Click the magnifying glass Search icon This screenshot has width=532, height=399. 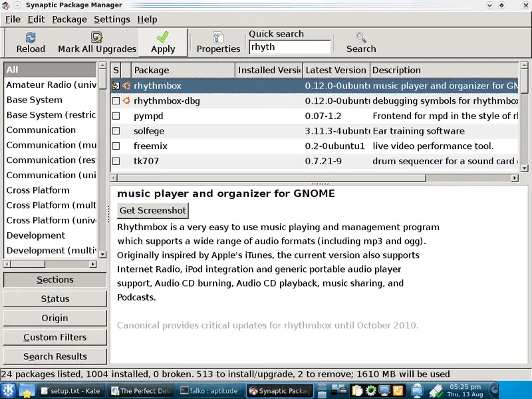point(361,37)
